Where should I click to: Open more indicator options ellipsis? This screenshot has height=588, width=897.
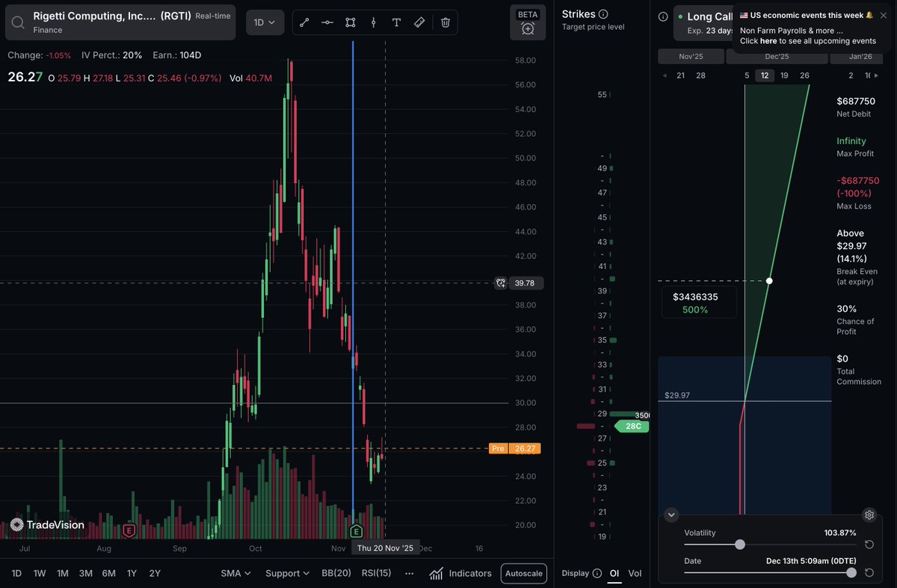[x=409, y=573]
